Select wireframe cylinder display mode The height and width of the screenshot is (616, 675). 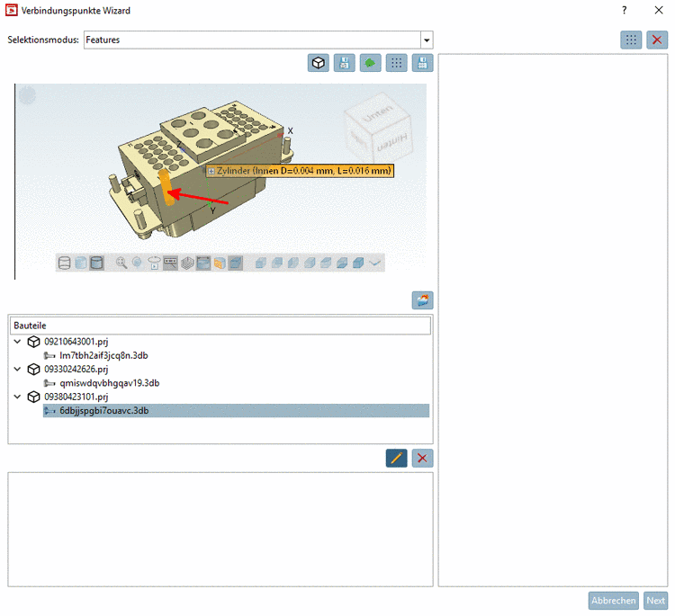tap(64, 263)
